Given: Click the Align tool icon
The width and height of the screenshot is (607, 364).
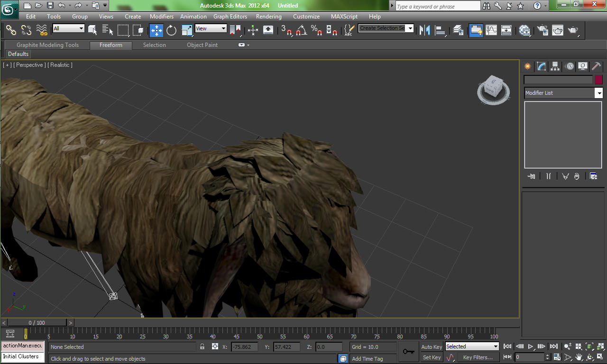Looking at the screenshot, I should [441, 30].
